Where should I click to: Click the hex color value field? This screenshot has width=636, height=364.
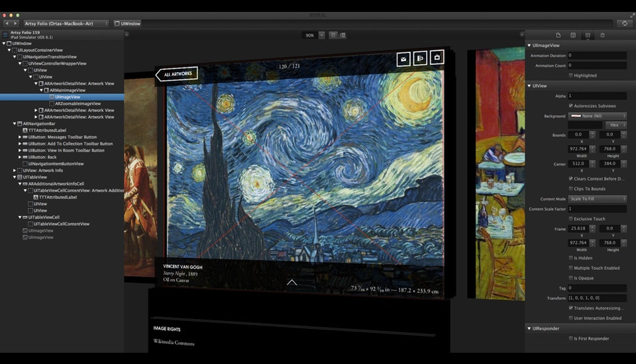tap(585, 125)
